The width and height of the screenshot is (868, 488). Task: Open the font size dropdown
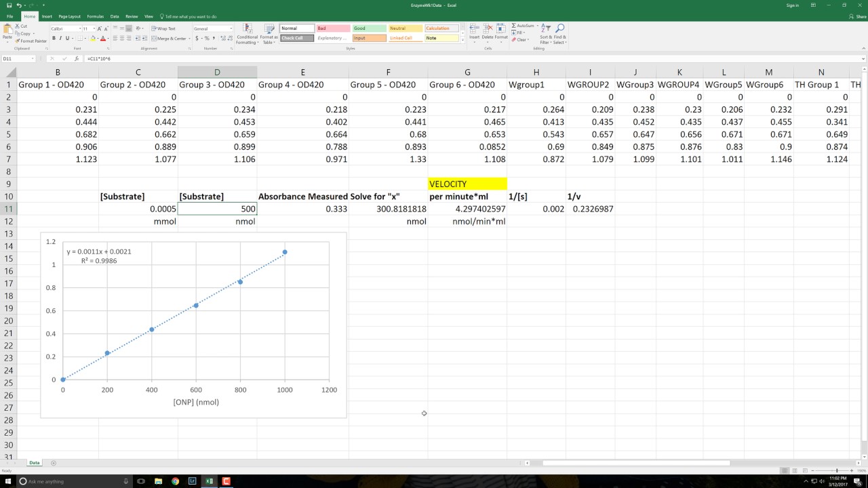[x=94, y=28]
